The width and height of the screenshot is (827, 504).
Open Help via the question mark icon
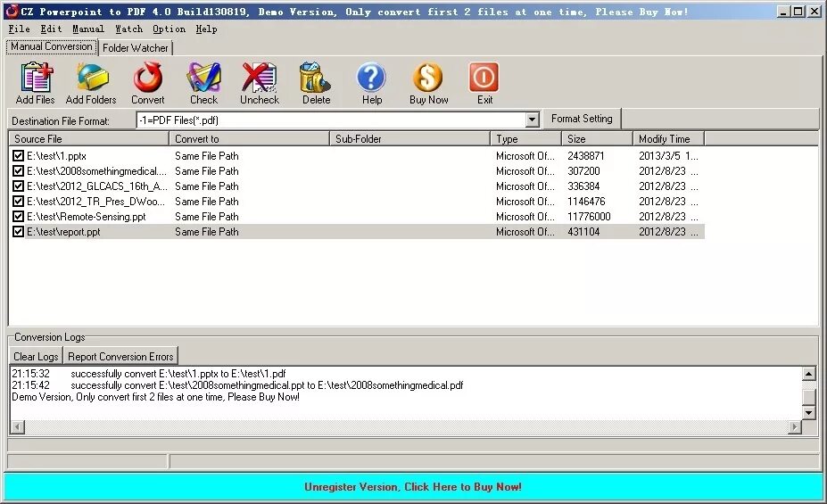pyautogui.click(x=371, y=78)
